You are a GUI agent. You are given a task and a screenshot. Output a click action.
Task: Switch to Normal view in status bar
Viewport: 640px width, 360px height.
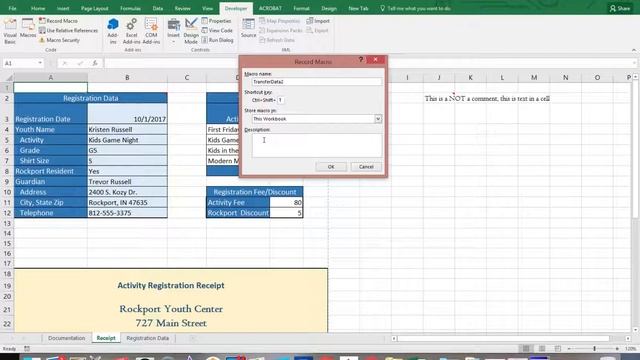[x=526, y=349]
